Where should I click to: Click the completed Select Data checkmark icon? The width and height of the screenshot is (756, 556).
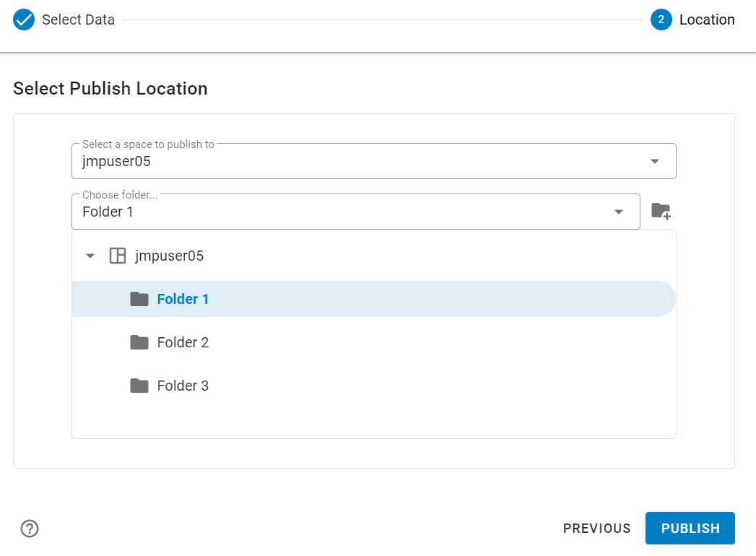point(24,19)
